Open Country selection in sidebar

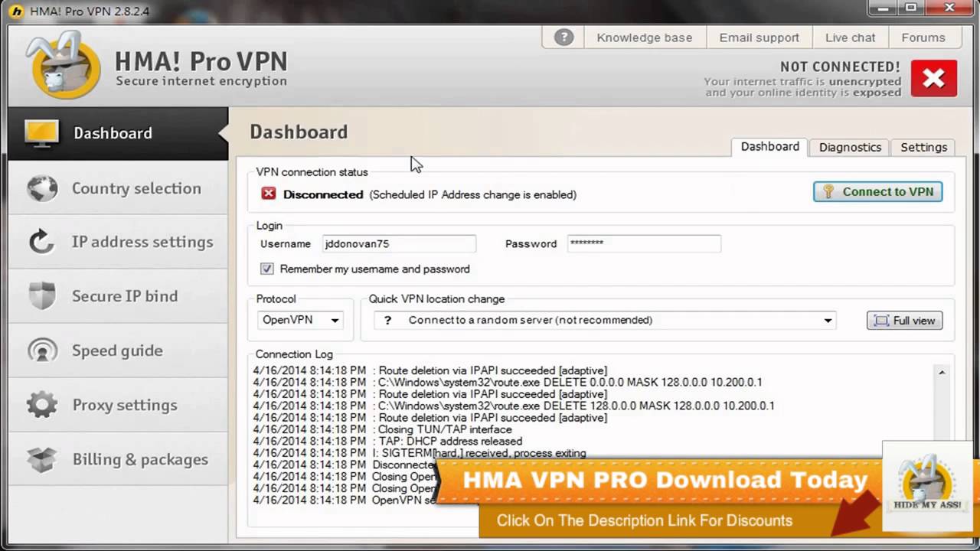point(118,188)
